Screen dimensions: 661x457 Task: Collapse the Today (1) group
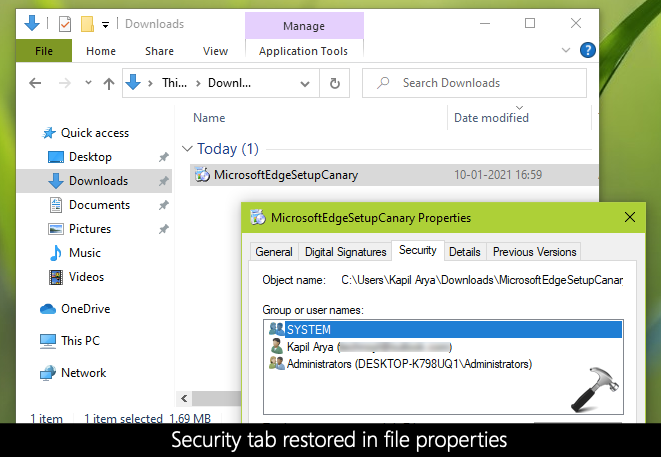click(187, 148)
